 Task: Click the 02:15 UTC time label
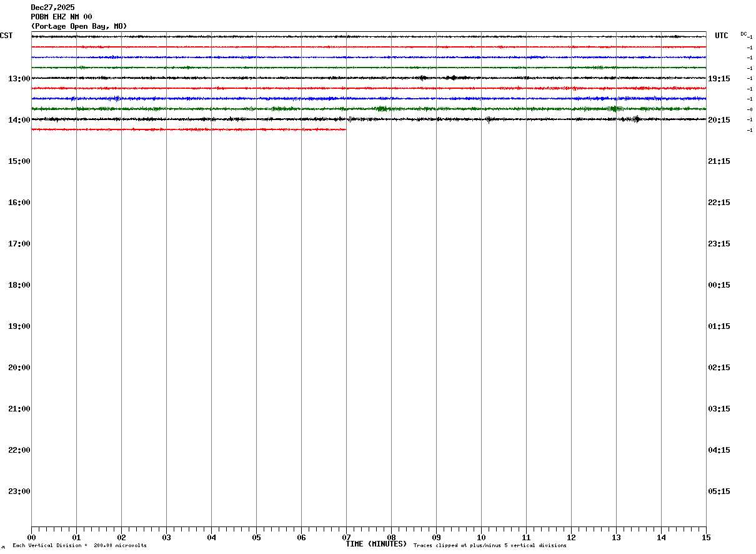pyautogui.click(x=719, y=367)
